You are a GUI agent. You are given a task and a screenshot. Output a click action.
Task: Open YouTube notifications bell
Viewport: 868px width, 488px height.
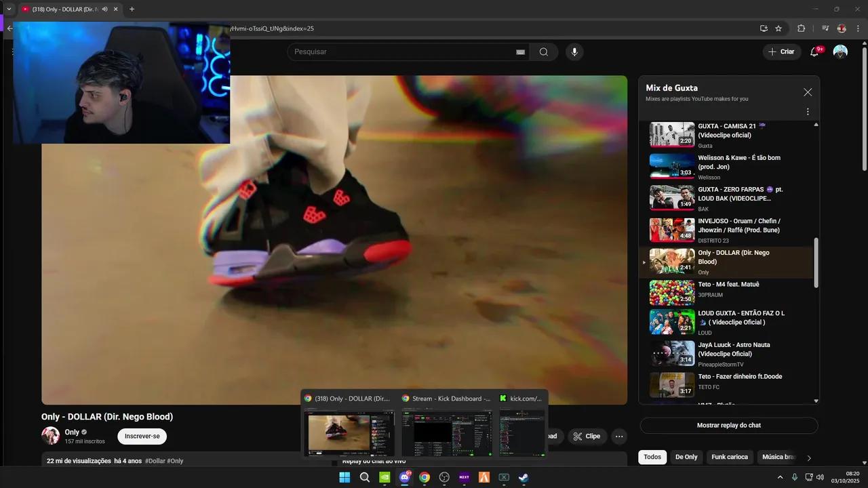click(x=814, y=52)
